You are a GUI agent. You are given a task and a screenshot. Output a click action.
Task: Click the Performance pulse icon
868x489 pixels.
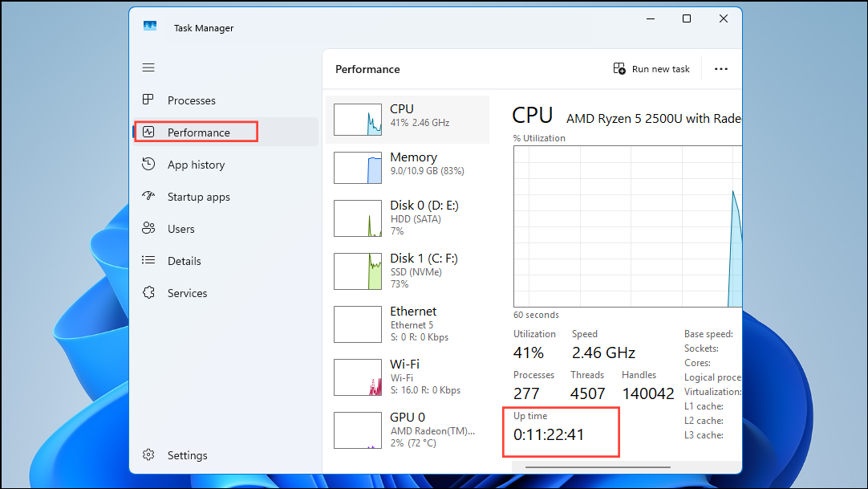point(148,132)
